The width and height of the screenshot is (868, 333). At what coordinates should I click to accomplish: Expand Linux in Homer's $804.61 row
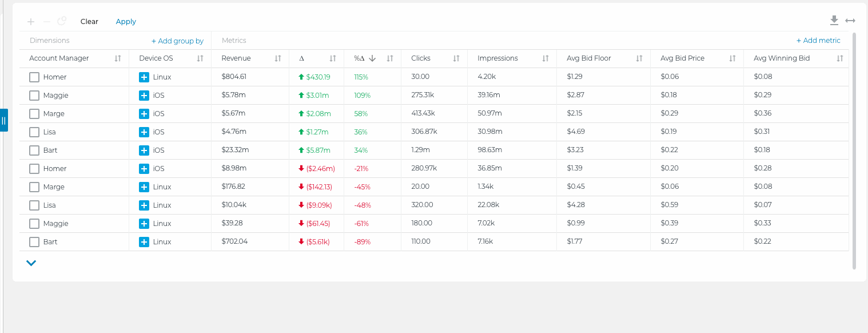[144, 77]
